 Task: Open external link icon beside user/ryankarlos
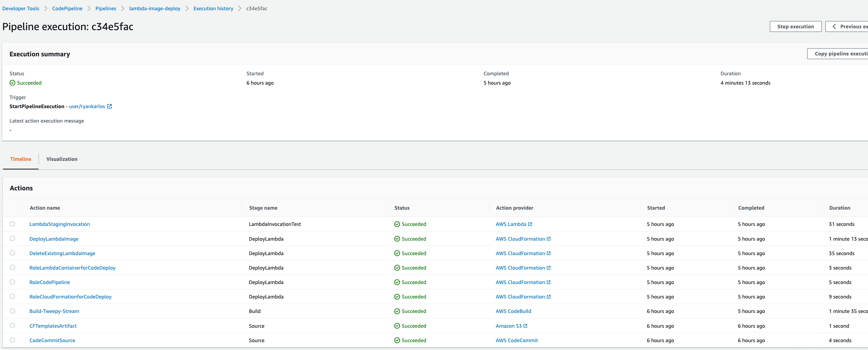pyautogui.click(x=109, y=106)
